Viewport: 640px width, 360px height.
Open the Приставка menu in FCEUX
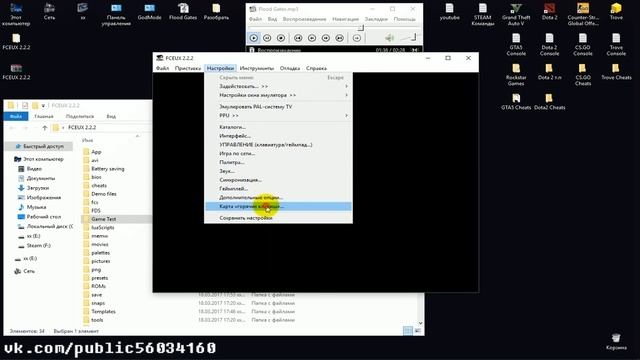(x=188, y=68)
